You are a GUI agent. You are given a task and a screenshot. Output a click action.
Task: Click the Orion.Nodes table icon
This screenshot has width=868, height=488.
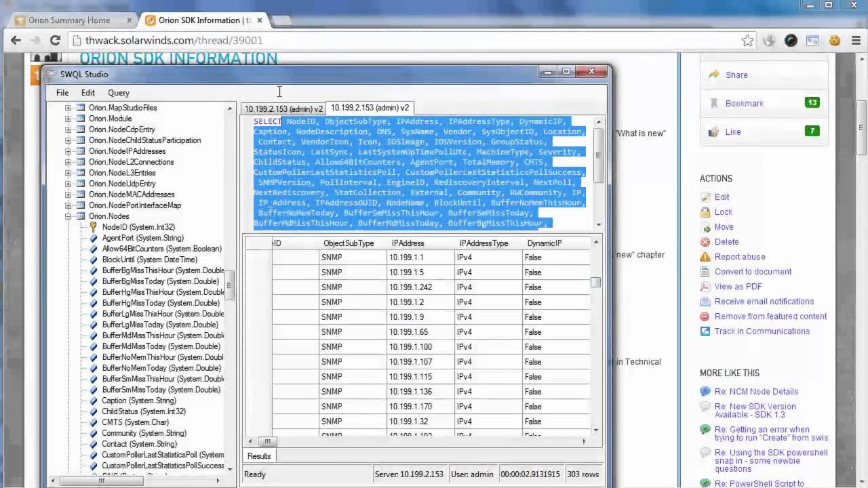pyautogui.click(x=81, y=216)
